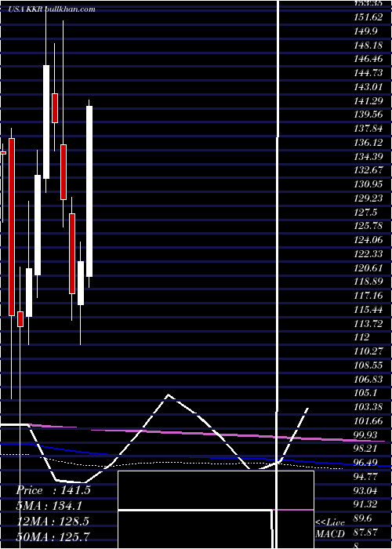Click the price label 136.12
This screenshot has width=392, height=549.
(368, 143)
